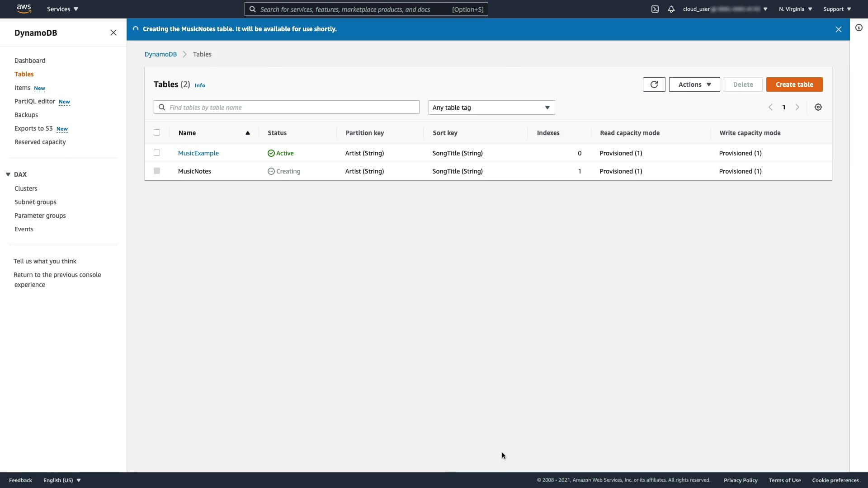Open the Services menu
Image resolution: width=868 pixels, height=488 pixels.
click(x=62, y=9)
